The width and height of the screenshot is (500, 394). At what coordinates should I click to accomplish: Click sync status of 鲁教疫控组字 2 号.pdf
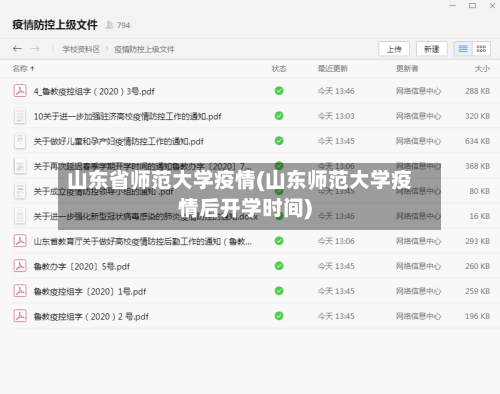[x=279, y=316]
